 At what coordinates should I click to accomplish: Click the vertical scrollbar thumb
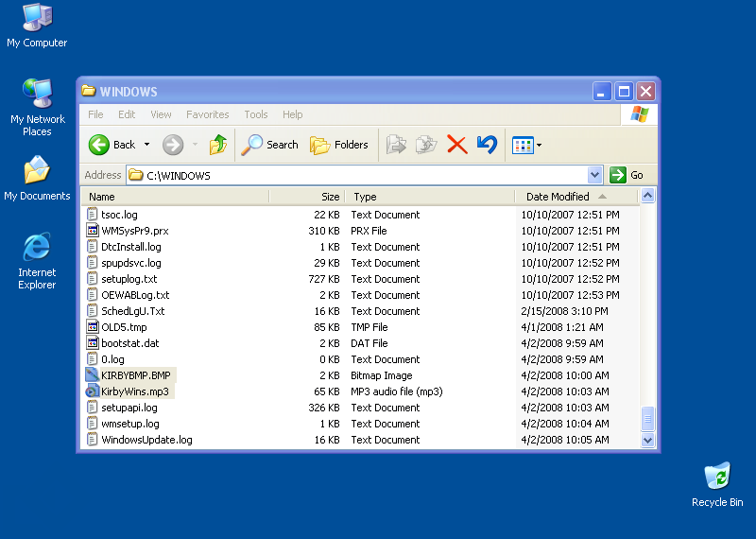[647, 418]
